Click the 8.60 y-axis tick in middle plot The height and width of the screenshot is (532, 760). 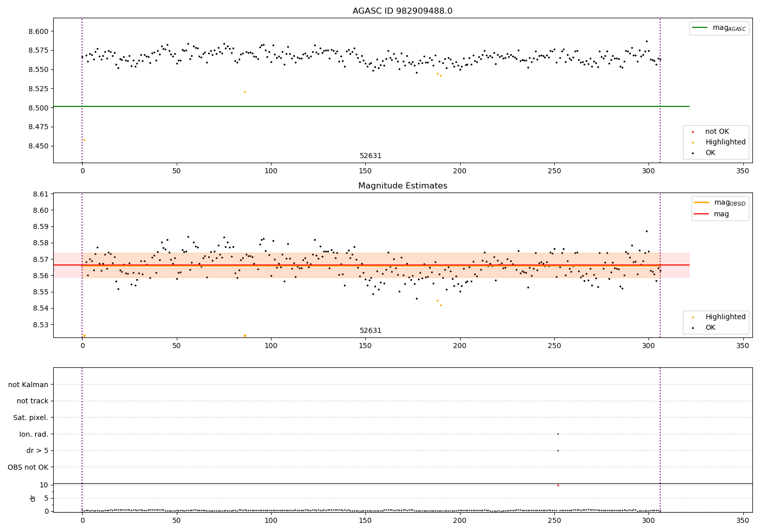point(41,211)
